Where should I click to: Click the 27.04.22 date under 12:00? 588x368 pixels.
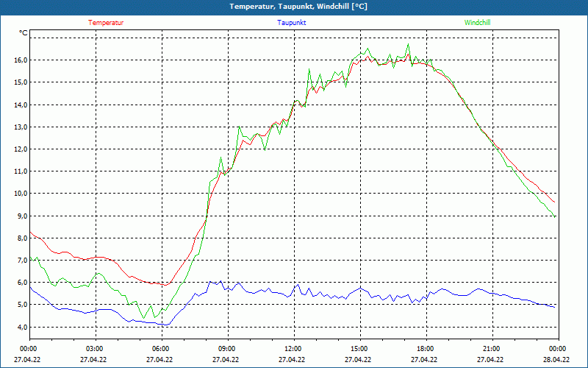293,360
